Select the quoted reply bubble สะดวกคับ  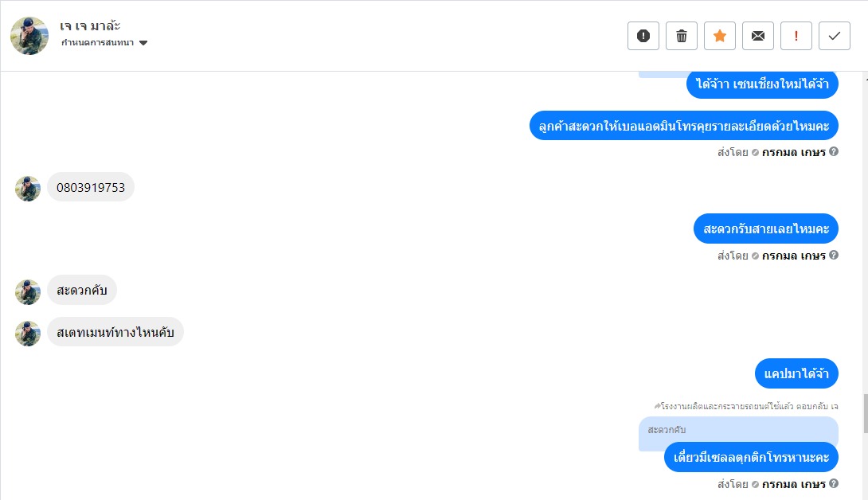tap(738, 430)
